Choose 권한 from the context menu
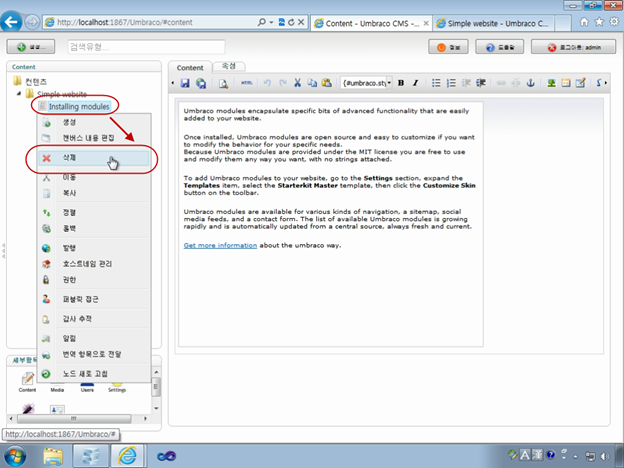Image resolution: width=624 pixels, height=468 pixels. pos(94,280)
